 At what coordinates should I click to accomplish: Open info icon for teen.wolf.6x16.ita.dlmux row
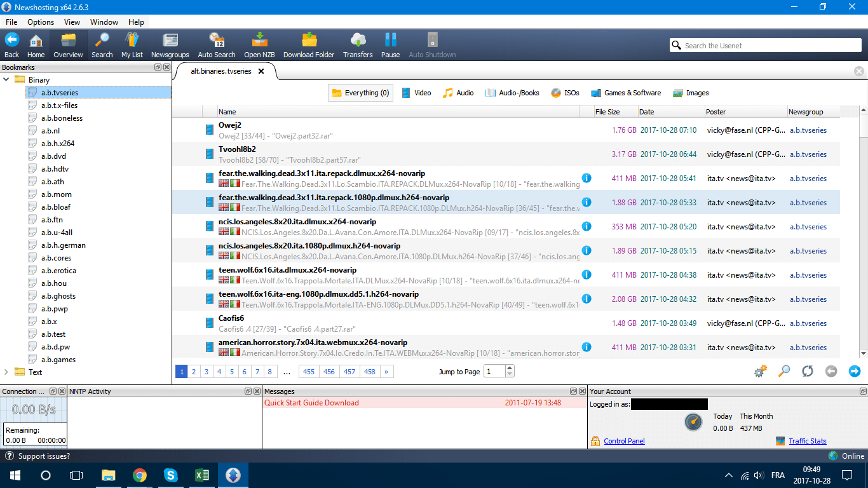pos(587,274)
